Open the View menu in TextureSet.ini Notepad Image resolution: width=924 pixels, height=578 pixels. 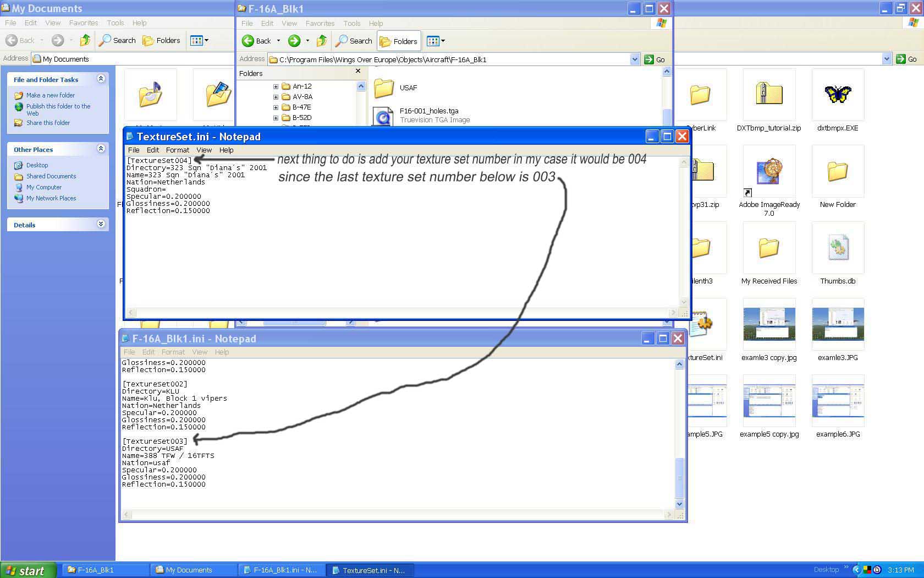[204, 150]
